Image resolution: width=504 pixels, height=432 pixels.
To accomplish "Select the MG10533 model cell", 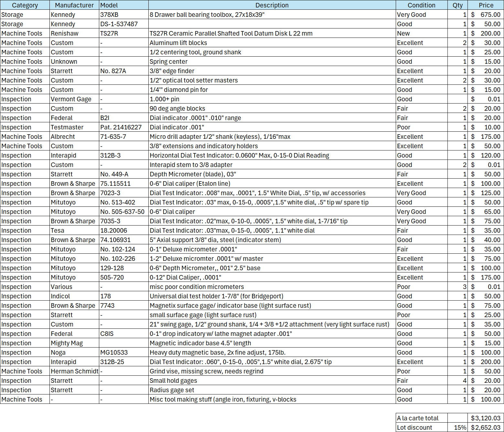I will [124, 352].
